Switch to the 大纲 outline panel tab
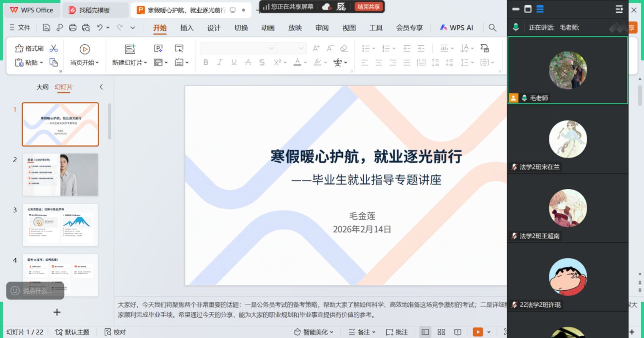This screenshot has width=644, height=338. pos(42,87)
